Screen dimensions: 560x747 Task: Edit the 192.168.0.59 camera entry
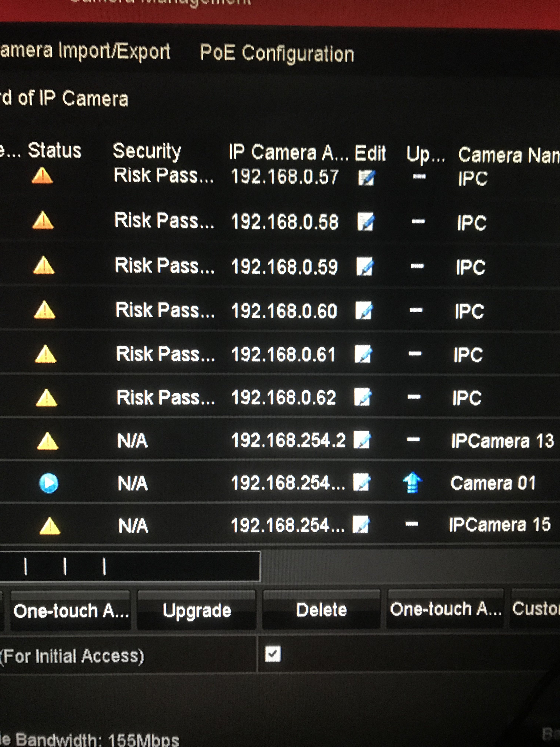click(365, 266)
